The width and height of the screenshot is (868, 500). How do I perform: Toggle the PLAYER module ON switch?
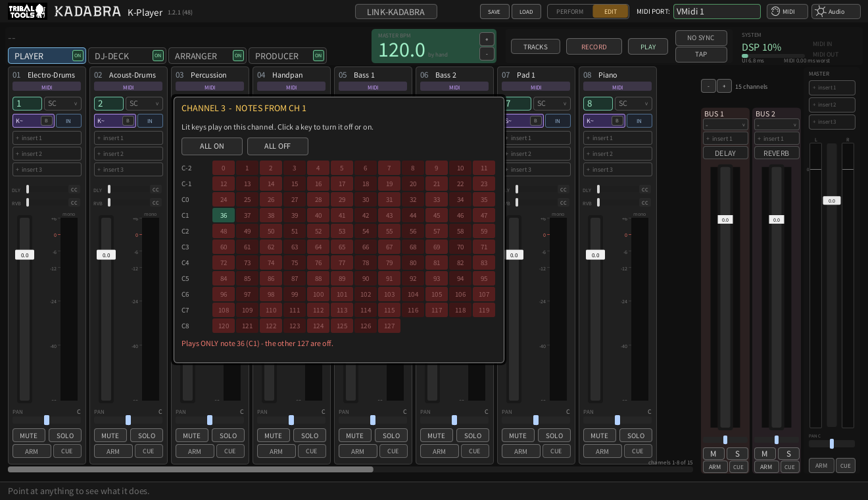pos(78,56)
